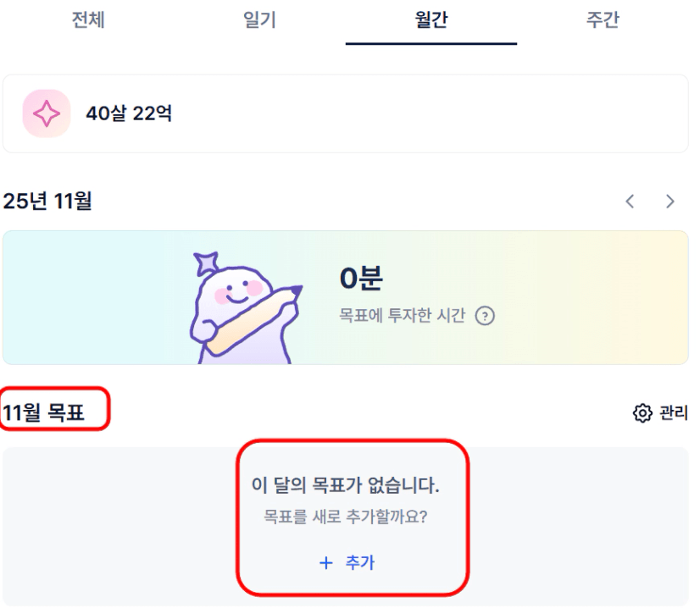This screenshot has width=700, height=608.
Task: Click the 이 달의 목표가 없습니다 message
Action: point(346,487)
